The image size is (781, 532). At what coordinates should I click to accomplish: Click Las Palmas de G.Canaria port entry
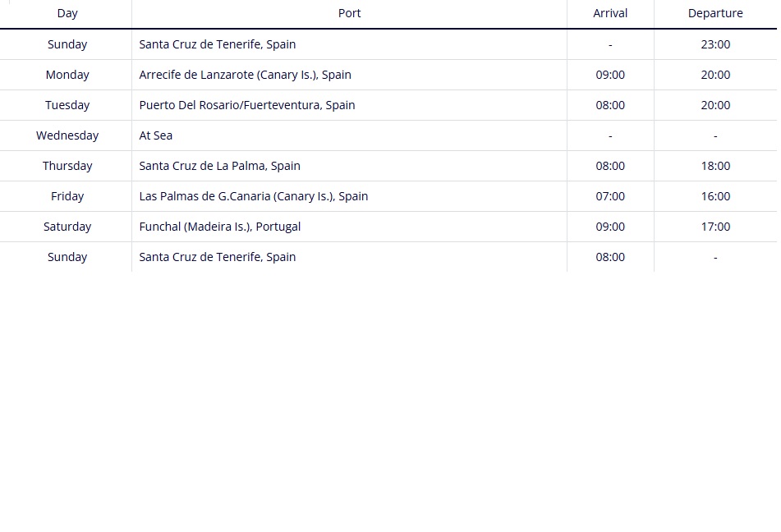[254, 196]
